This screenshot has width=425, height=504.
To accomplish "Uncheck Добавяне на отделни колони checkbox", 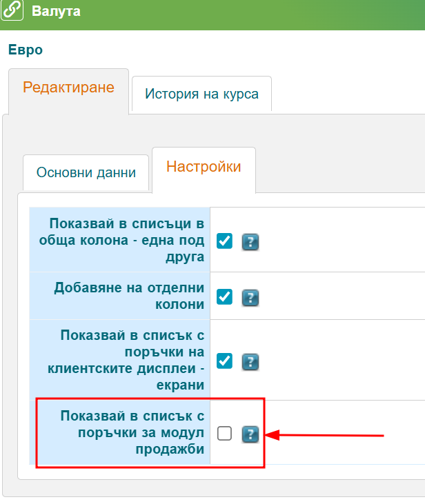I will pos(224,296).
